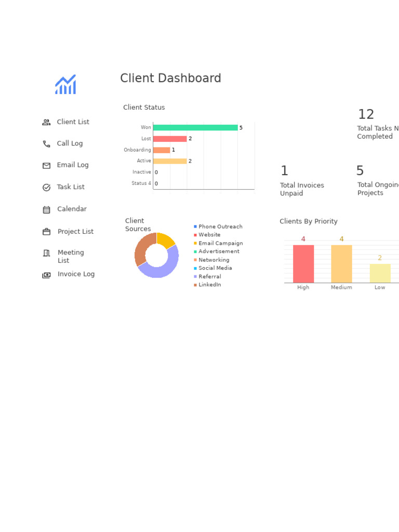Click the LinkedIn legend color swatch

pyautogui.click(x=195, y=285)
